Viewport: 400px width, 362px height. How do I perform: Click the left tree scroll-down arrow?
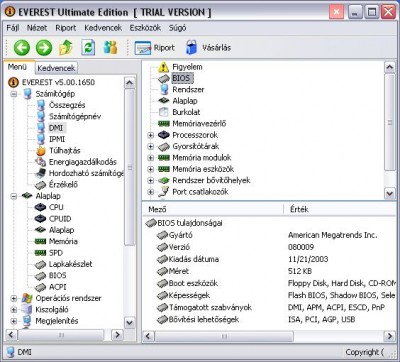click(129, 323)
